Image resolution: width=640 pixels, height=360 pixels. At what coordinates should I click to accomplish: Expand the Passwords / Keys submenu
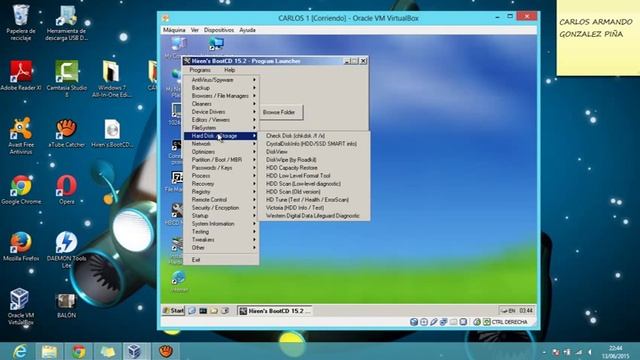221,167
